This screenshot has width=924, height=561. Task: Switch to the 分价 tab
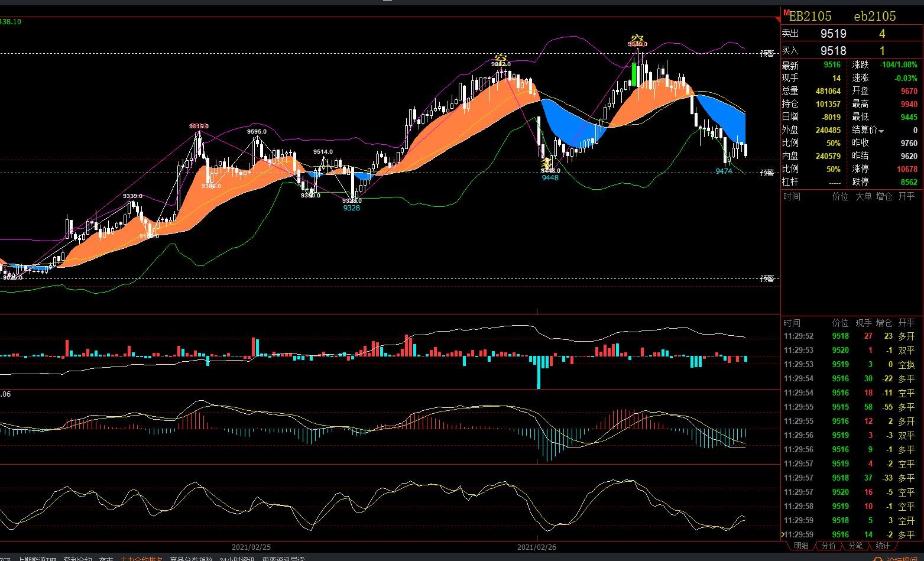tap(829, 546)
